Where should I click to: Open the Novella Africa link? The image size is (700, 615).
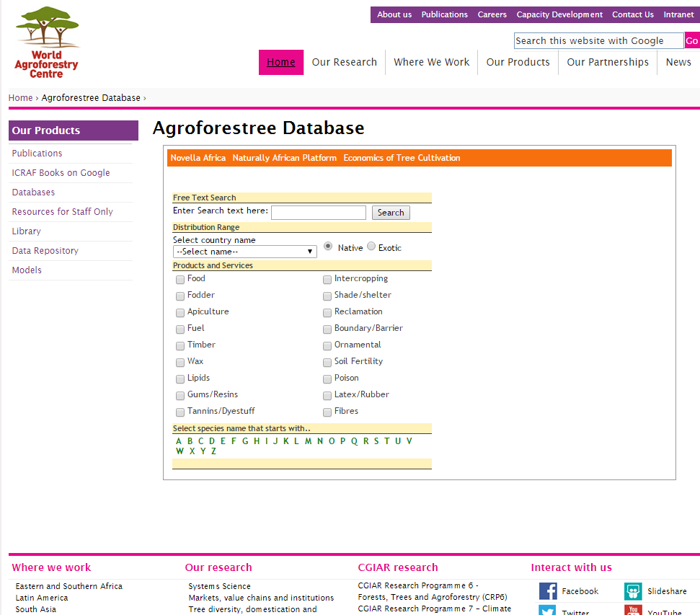click(x=198, y=158)
